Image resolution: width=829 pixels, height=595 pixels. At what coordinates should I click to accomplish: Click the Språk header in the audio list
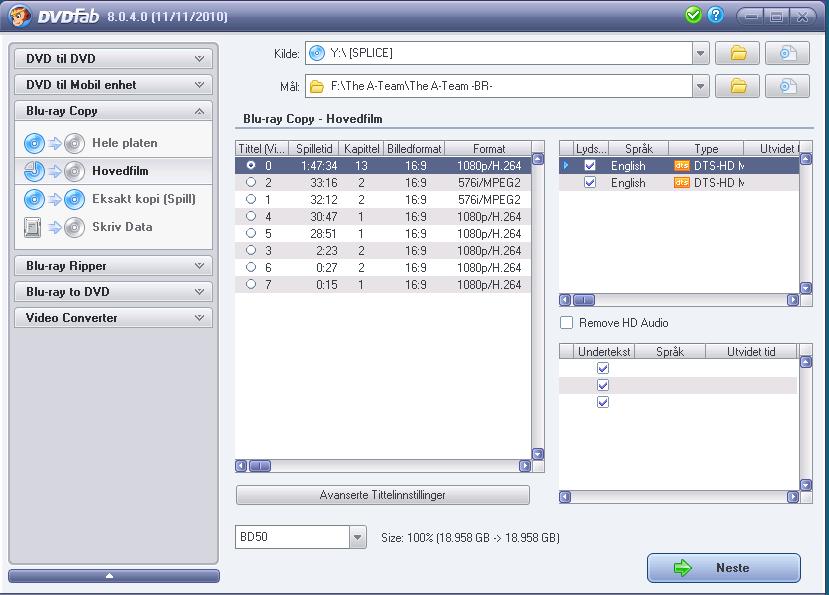point(639,149)
